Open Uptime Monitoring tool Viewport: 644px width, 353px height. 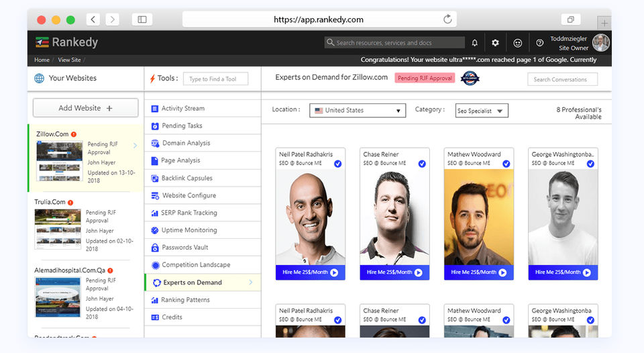tap(203, 230)
